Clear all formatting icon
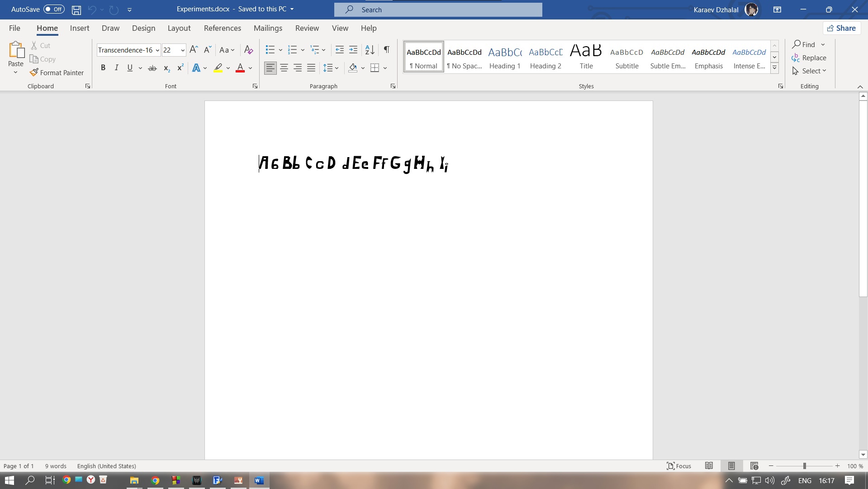This screenshot has width=868, height=489. (x=248, y=50)
